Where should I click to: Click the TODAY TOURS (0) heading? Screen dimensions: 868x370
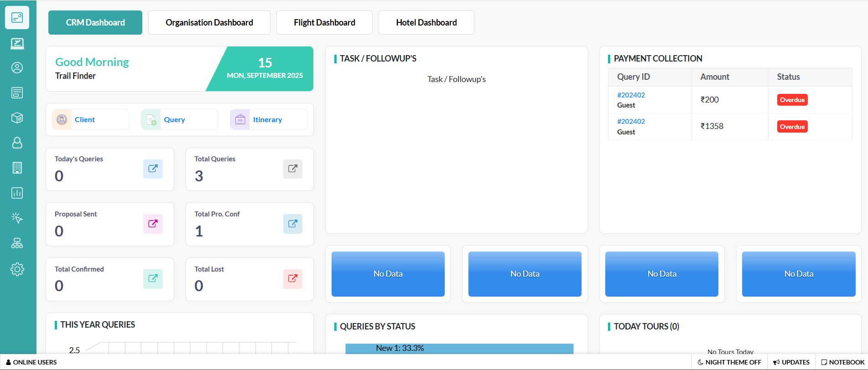(x=646, y=326)
